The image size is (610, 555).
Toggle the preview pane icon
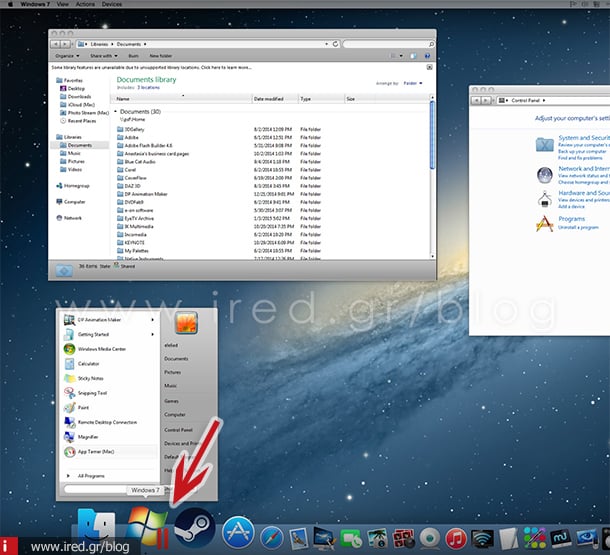click(x=413, y=56)
